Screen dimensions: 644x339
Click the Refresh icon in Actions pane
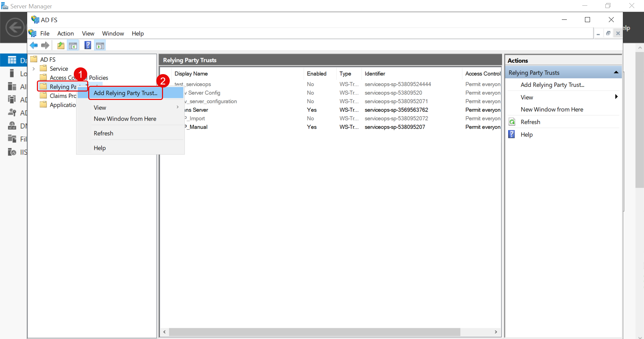[512, 122]
